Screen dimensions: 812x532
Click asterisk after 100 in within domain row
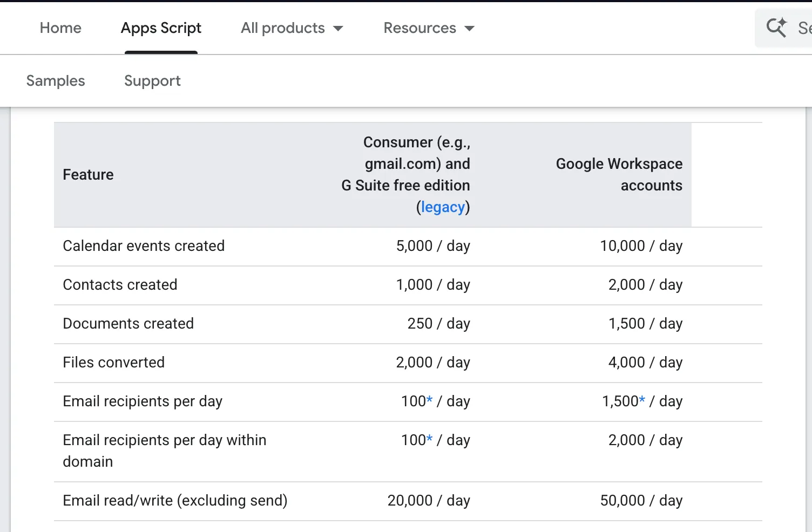click(x=430, y=439)
